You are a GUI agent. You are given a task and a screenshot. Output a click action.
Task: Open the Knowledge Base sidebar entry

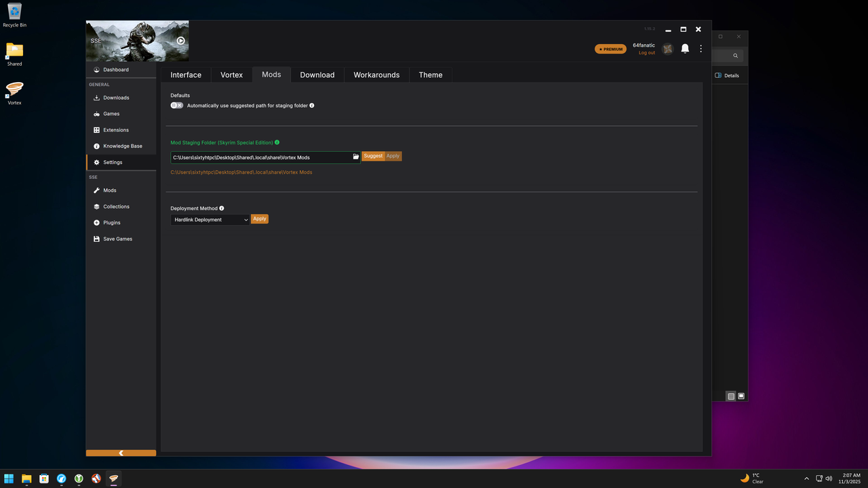click(x=121, y=146)
